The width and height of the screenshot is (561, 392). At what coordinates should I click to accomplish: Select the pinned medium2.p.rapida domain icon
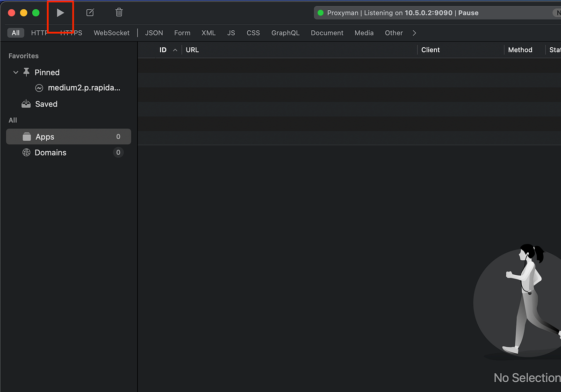pos(39,88)
